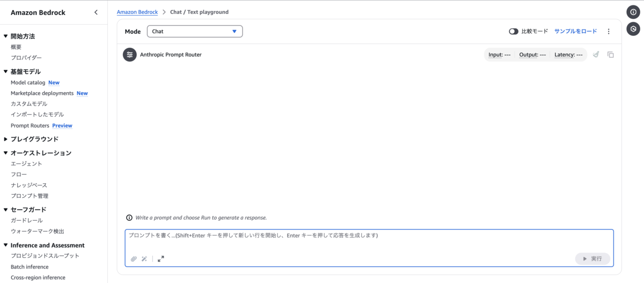Open カスタムモデル in the sidebar

click(29, 104)
